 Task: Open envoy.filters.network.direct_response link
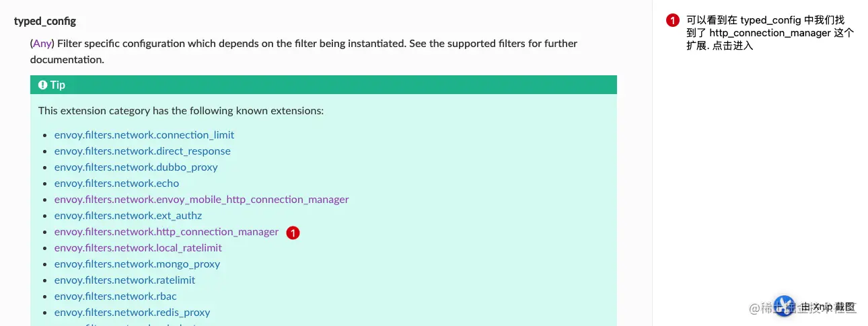pyautogui.click(x=143, y=151)
